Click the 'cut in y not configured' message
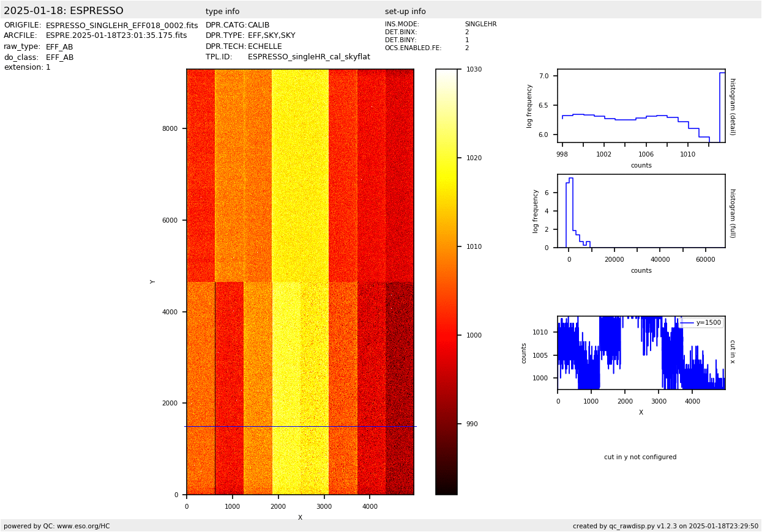The width and height of the screenshot is (762, 532). [640, 457]
